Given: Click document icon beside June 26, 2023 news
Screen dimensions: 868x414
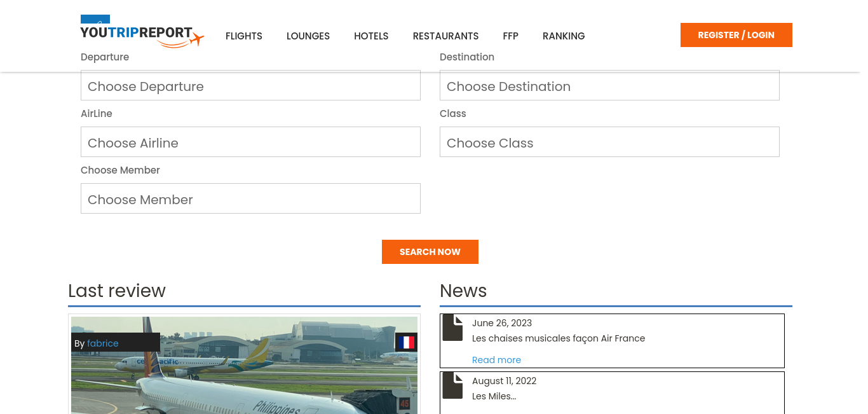Looking at the screenshot, I should click(x=452, y=328).
